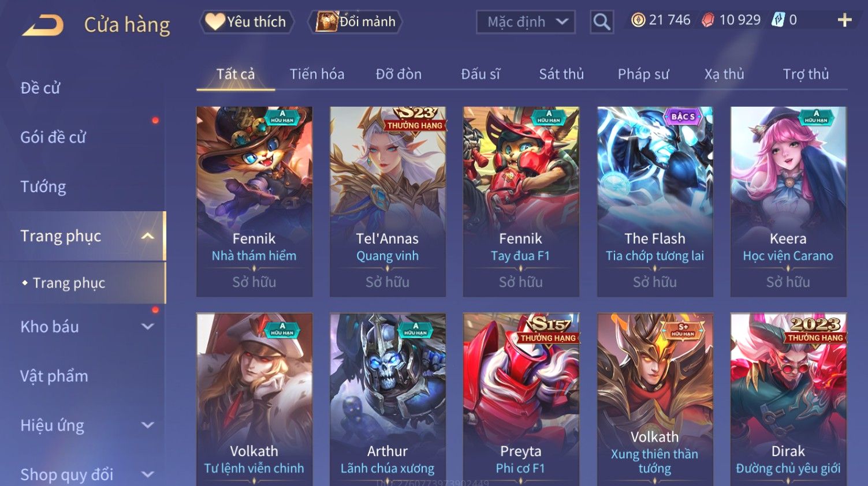Select the Tiến hóa tab
The height and width of the screenshot is (486, 868).
tap(317, 74)
